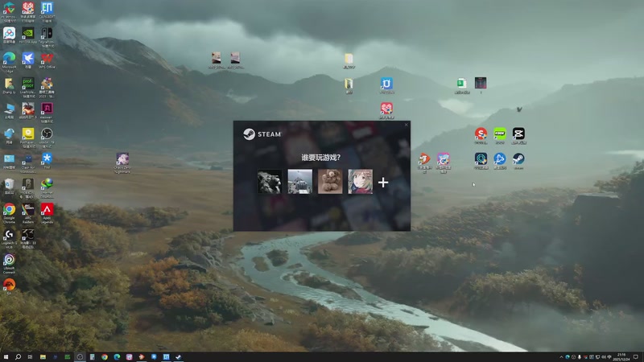Select the mountain building avatar profile
Screen dimensions: 644x362
pyautogui.click(x=299, y=182)
